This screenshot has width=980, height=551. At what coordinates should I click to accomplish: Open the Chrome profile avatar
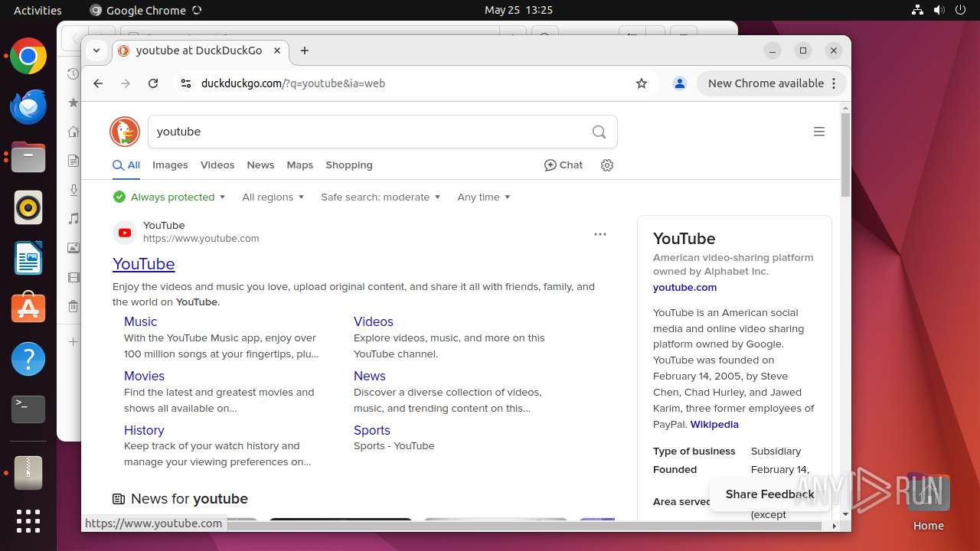click(x=679, y=83)
